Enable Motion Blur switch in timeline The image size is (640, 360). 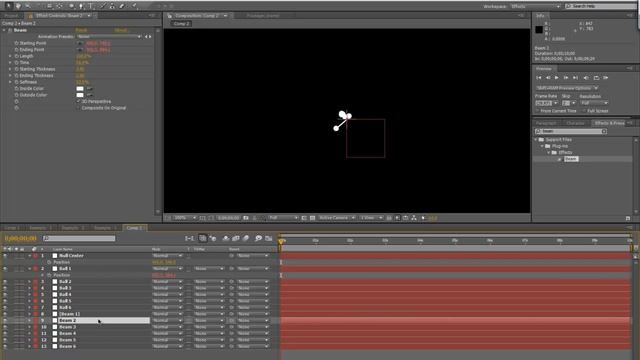[246, 238]
